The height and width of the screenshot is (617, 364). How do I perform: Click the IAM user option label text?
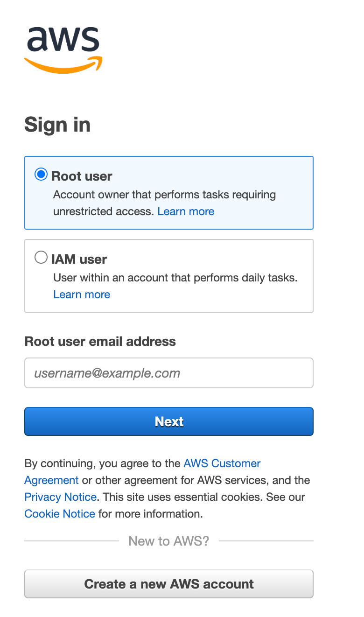tap(79, 259)
